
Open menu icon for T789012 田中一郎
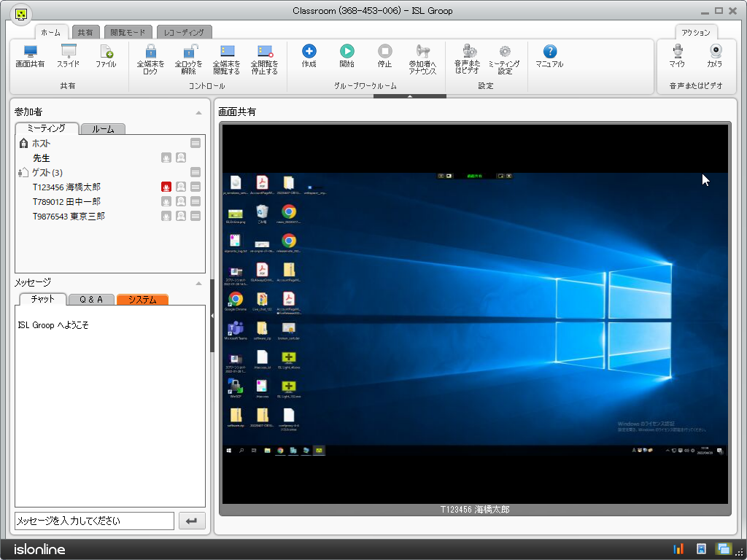click(196, 202)
